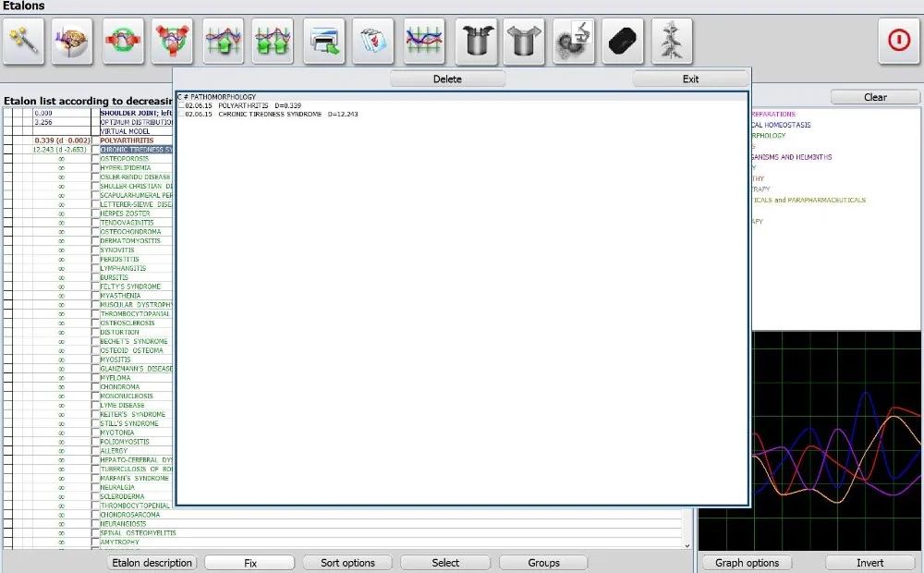Select VIRTUAL MODEL row in etalon list

pyautogui.click(x=125, y=131)
